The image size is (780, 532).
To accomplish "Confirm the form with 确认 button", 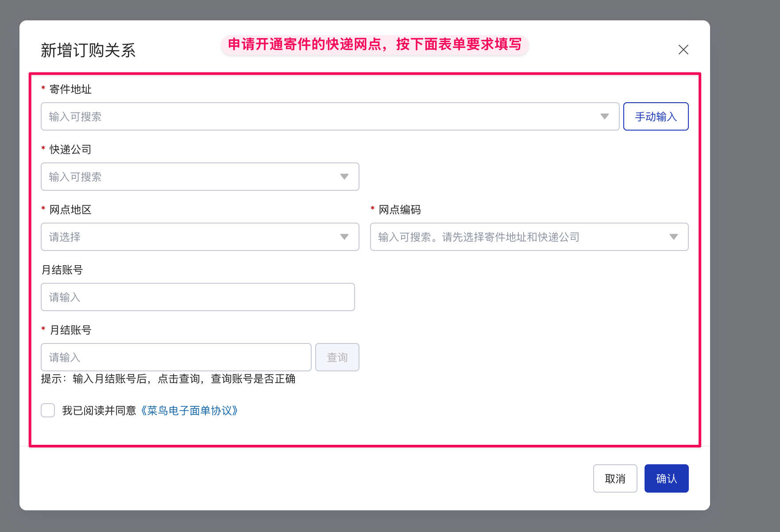I will [x=666, y=478].
